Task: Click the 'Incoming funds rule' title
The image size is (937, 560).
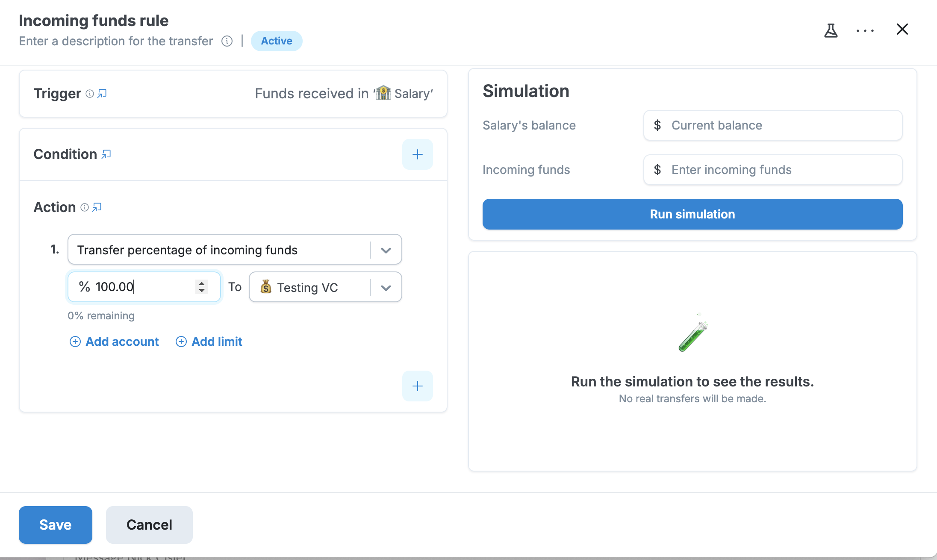Action: point(94,21)
